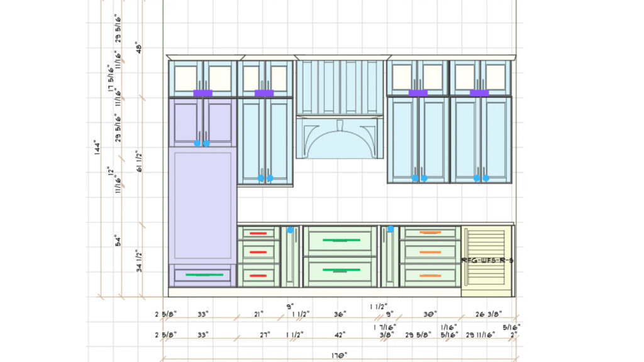Select the 42" width dimension
This screenshot has height=362, width=644.
pyautogui.click(x=340, y=335)
